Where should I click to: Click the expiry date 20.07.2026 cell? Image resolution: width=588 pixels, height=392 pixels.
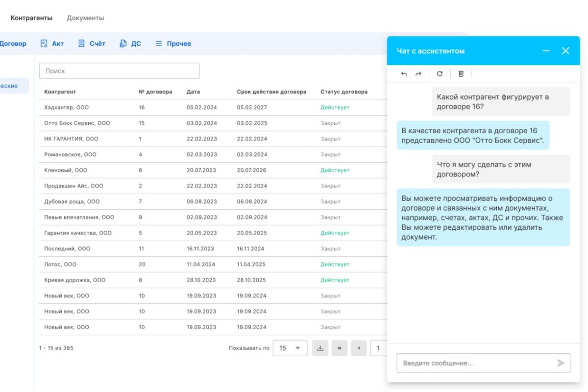tap(252, 170)
